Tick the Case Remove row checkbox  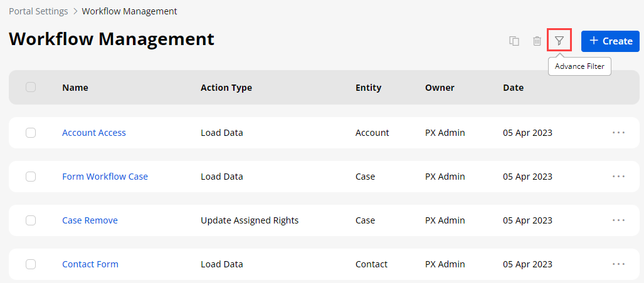click(31, 220)
